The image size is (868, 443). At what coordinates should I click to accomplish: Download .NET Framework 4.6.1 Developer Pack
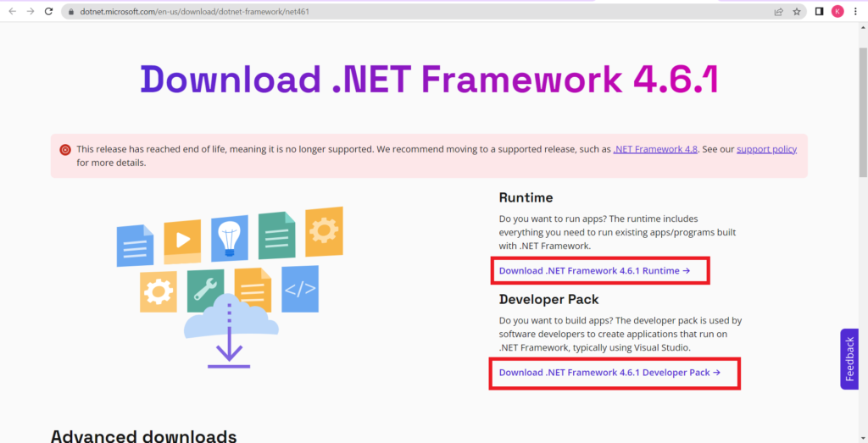point(609,373)
